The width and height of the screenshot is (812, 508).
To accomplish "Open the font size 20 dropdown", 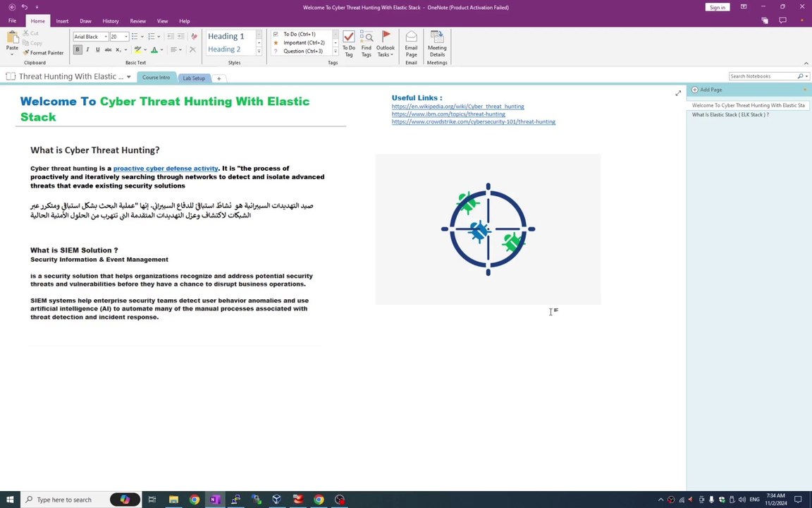I will [126, 37].
